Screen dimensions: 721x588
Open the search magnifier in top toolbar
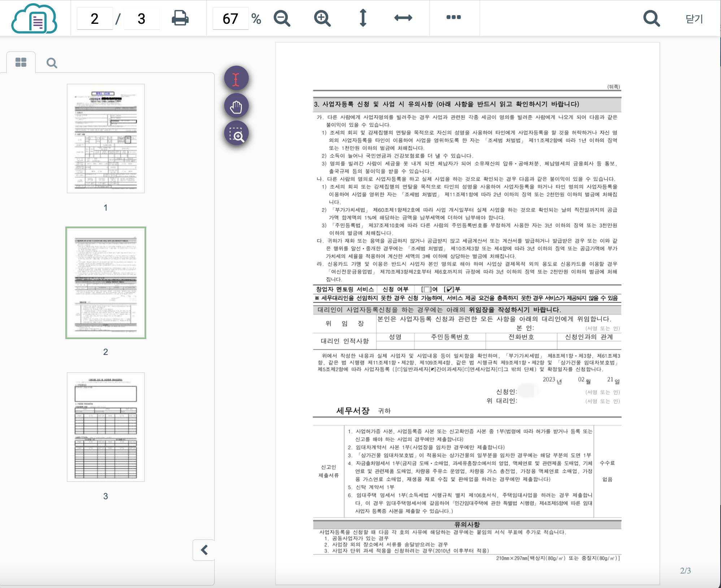[x=651, y=18]
